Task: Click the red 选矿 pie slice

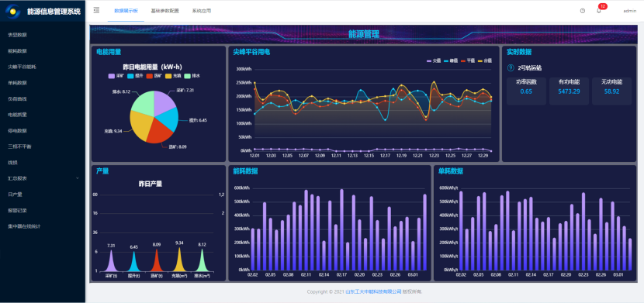Action: 158,132
